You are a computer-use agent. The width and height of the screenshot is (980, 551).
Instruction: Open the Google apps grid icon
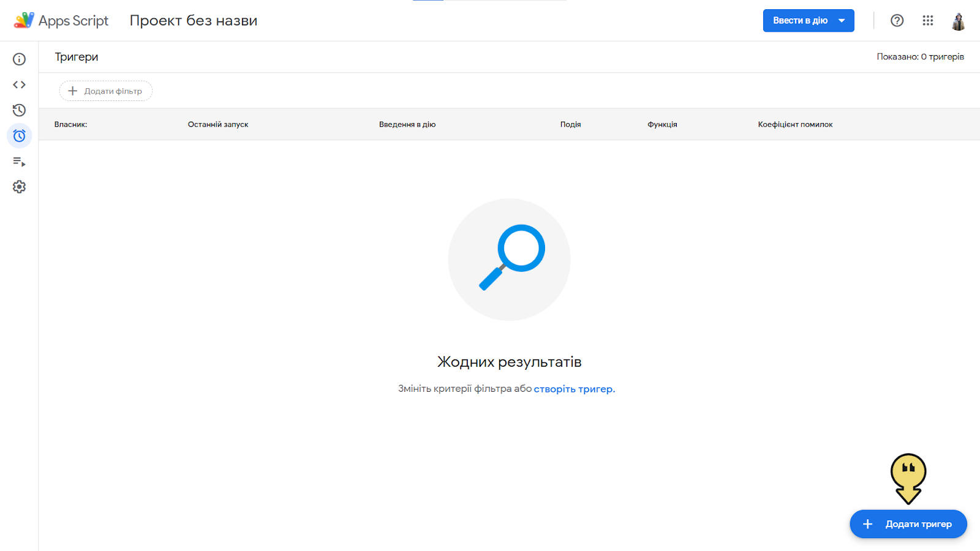click(928, 20)
